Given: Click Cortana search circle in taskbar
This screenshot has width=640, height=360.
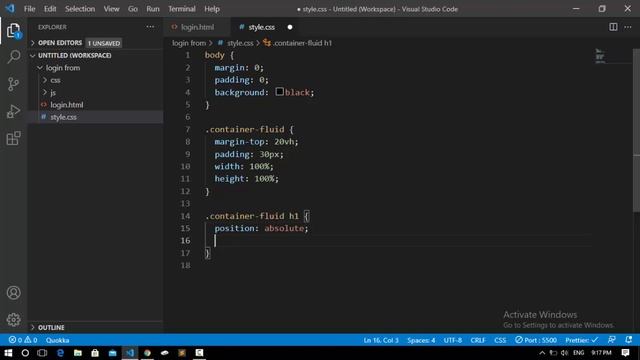Looking at the screenshot, I should [x=25, y=353].
